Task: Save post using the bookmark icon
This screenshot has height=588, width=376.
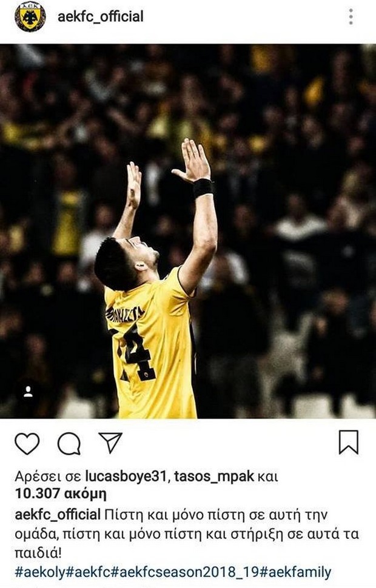Action: tap(349, 443)
